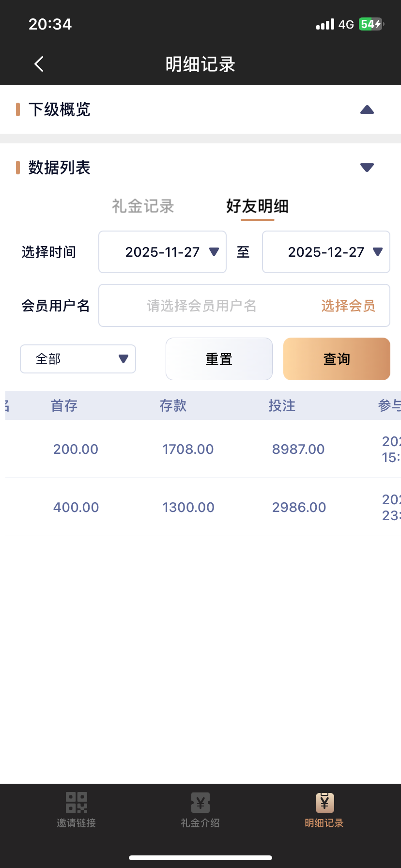Tap the cellular signal bars icon

pos(325,24)
